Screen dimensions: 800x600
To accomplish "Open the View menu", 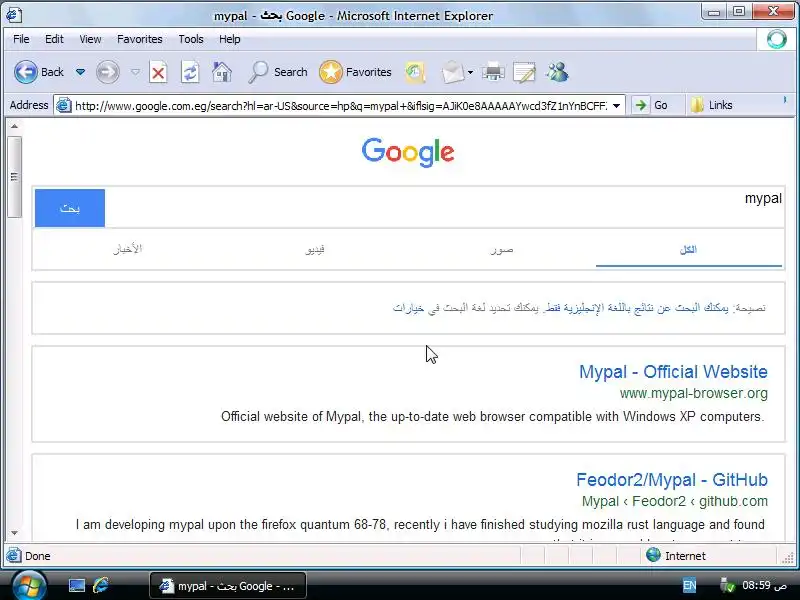I will coord(90,39).
